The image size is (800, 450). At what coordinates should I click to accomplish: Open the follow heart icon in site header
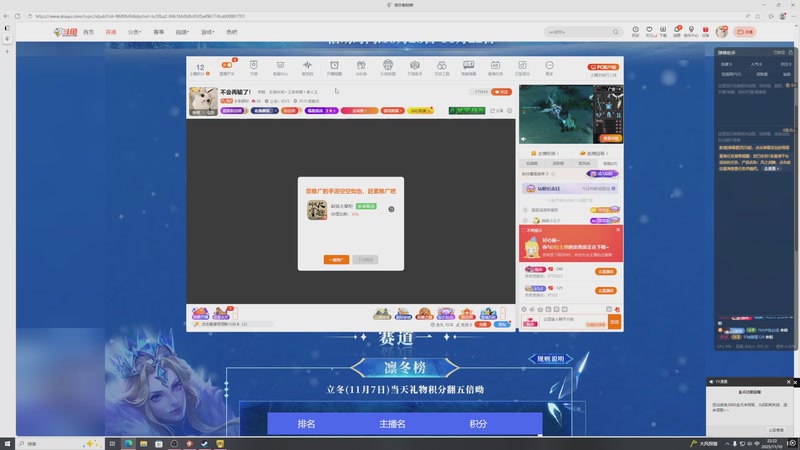649,32
